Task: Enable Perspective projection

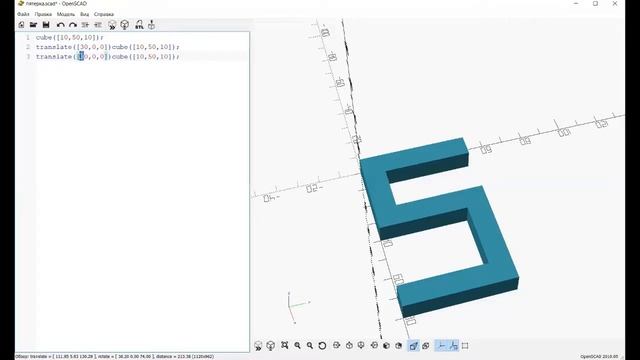Action: tap(413, 346)
